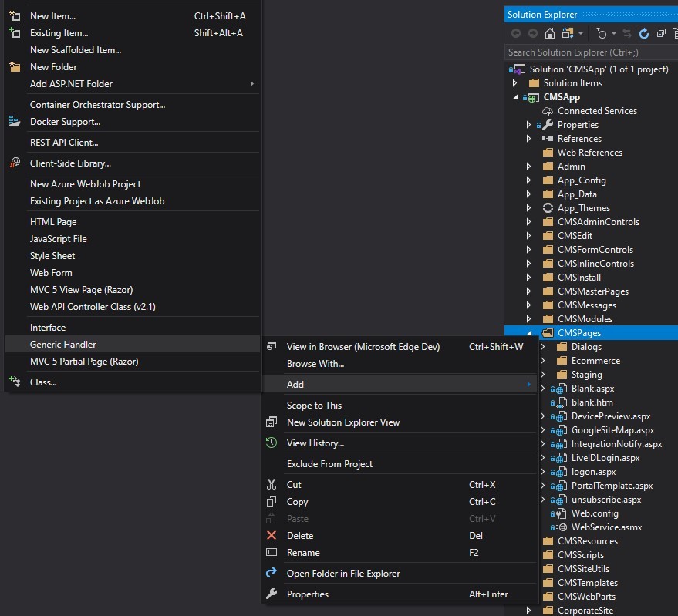Click the Sync with Active Document icon

[x=627, y=33]
